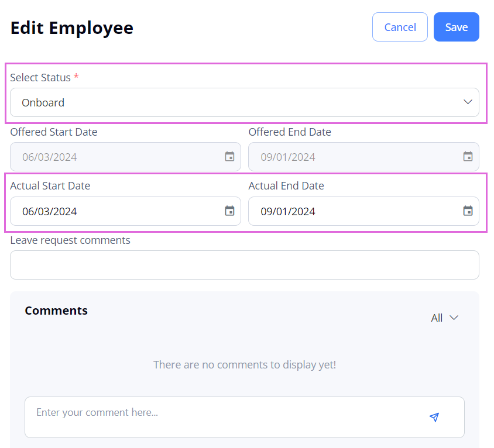Click the Edit Employee page title
This screenshot has height=448, width=494.
point(72,28)
